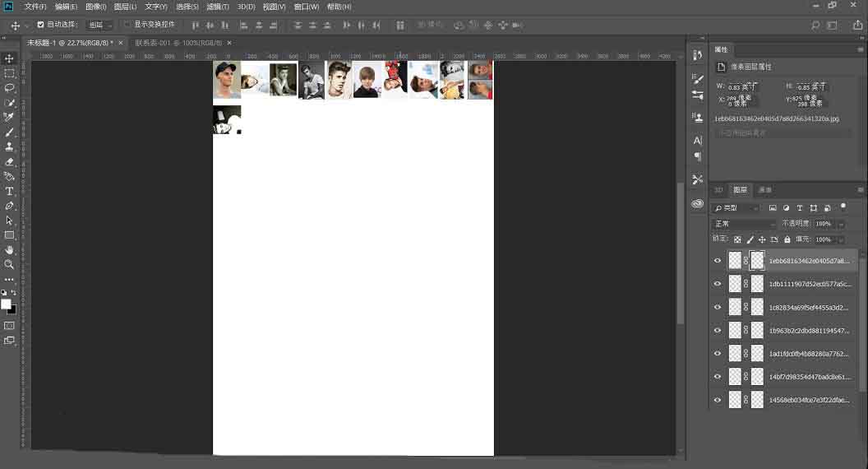Open the blend mode 正常 dropdown
The image size is (868, 469).
[x=745, y=224]
